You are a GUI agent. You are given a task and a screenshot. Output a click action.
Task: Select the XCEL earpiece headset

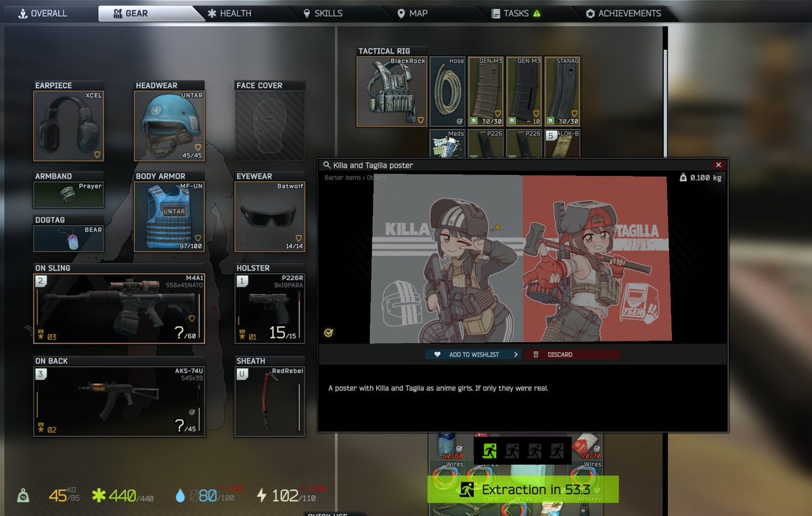[69, 126]
